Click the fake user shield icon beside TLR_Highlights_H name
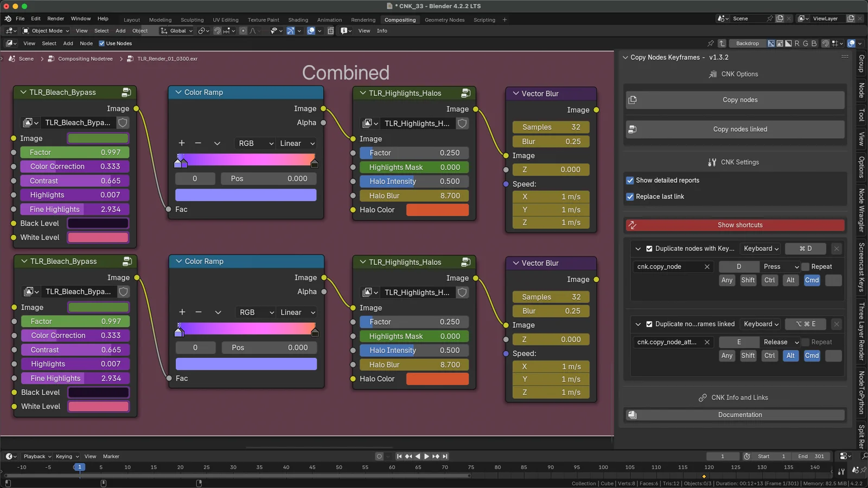This screenshot has height=488, width=868. (x=462, y=123)
